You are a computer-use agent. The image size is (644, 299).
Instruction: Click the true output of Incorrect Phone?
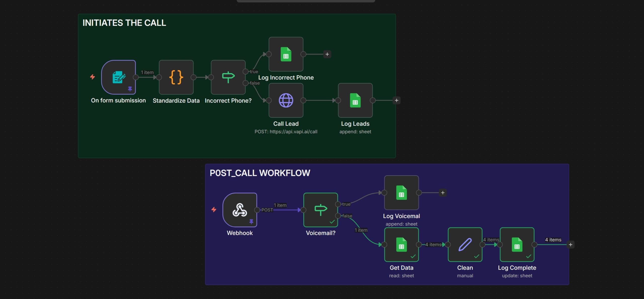[x=245, y=72]
